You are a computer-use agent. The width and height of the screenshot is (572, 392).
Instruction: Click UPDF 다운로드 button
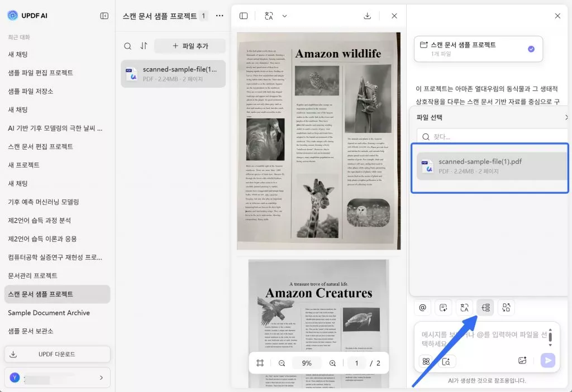[58, 354]
